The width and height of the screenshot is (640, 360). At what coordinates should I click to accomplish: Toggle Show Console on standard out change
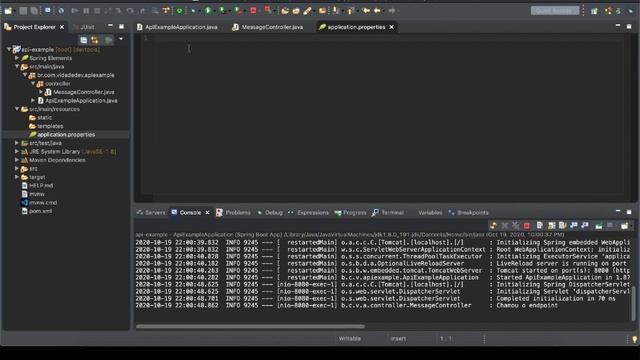coord(574,225)
